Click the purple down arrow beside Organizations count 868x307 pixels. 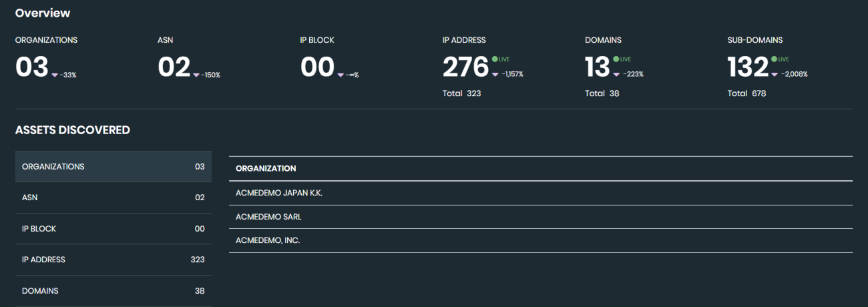pyautogui.click(x=55, y=75)
